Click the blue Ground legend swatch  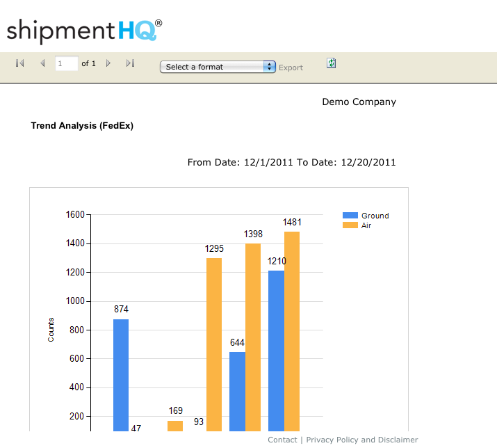[x=350, y=216]
